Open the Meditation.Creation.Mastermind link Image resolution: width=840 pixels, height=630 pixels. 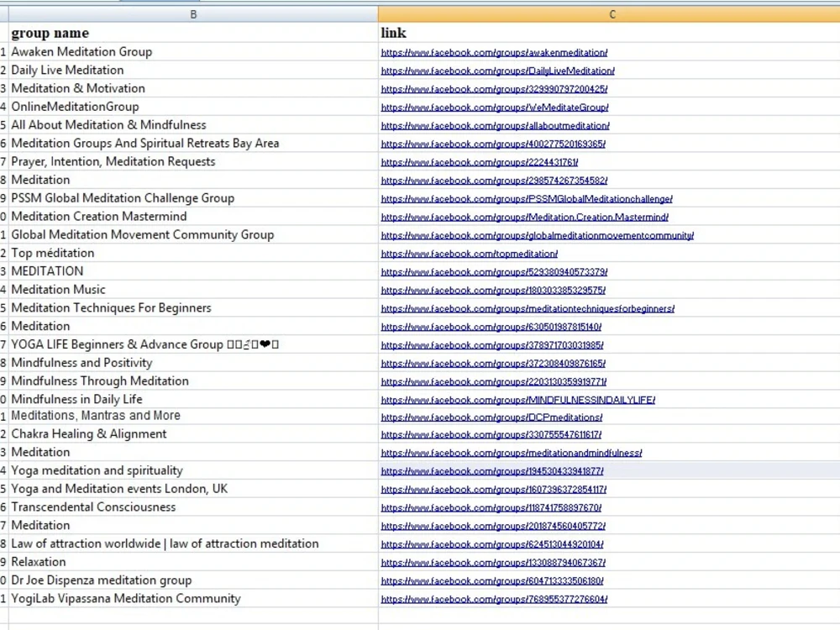(x=524, y=217)
